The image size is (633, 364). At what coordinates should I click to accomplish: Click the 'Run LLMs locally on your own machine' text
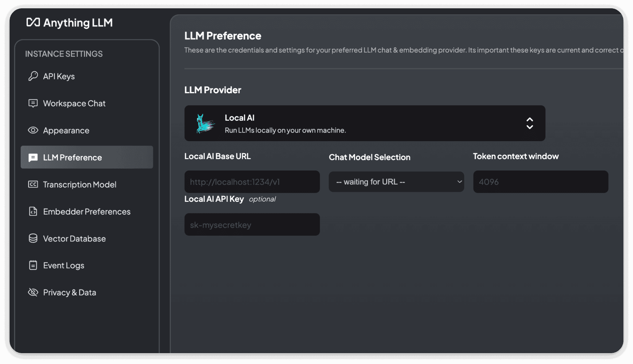[x=285, y=130]
